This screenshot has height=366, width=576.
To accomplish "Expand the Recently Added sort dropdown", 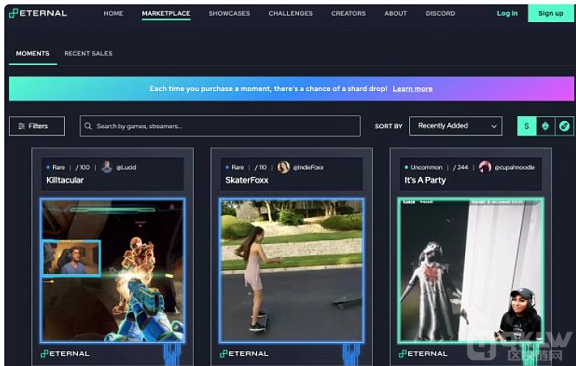I will click(456, 126).
